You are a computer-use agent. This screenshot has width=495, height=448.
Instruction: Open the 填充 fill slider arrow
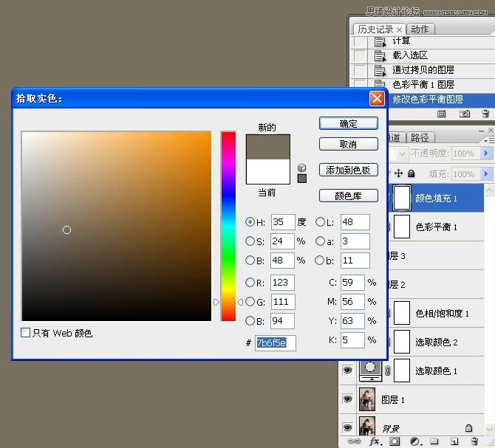pyautogui.click(x=486, y=173)
